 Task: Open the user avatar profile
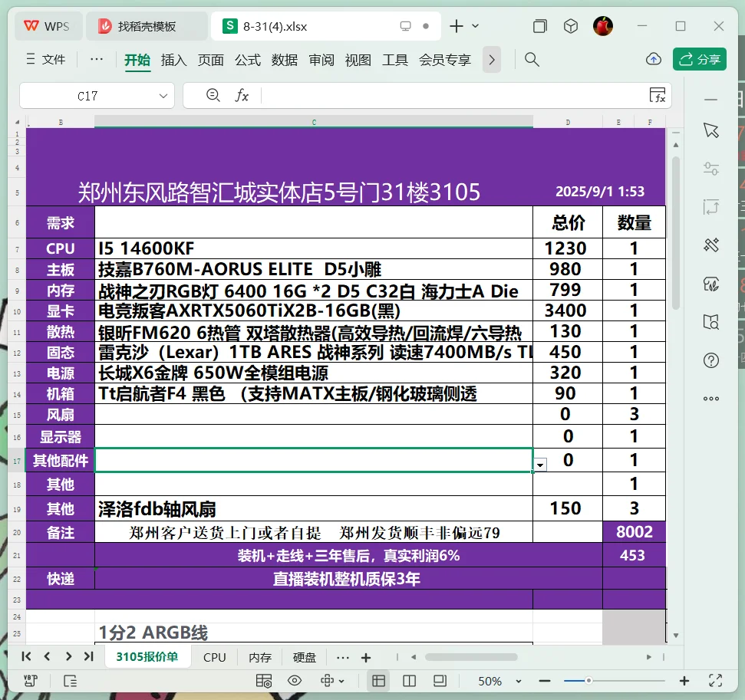click(x=603, y=26)
